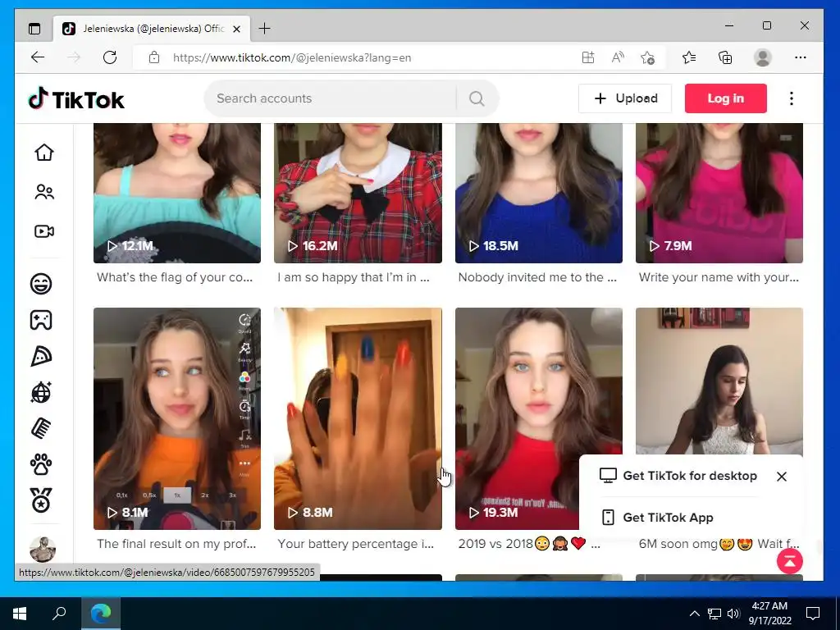Select the Beauty comb category icon
Image resolution: width=840 pixels, height=630 pixels.
41,428
